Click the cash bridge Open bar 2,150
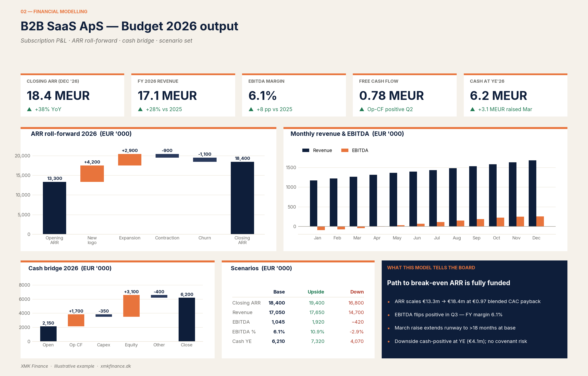The height and width of the screenshot is (376, 588). coord(48,334)
